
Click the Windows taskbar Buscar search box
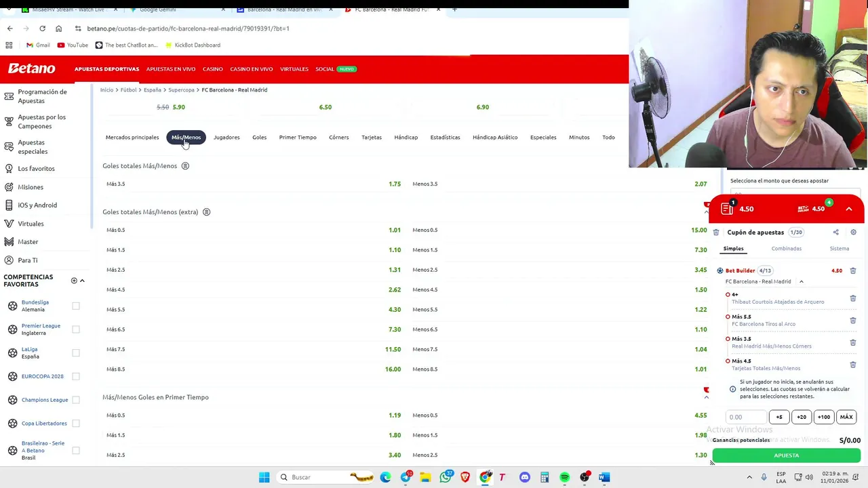coord(324,477)
